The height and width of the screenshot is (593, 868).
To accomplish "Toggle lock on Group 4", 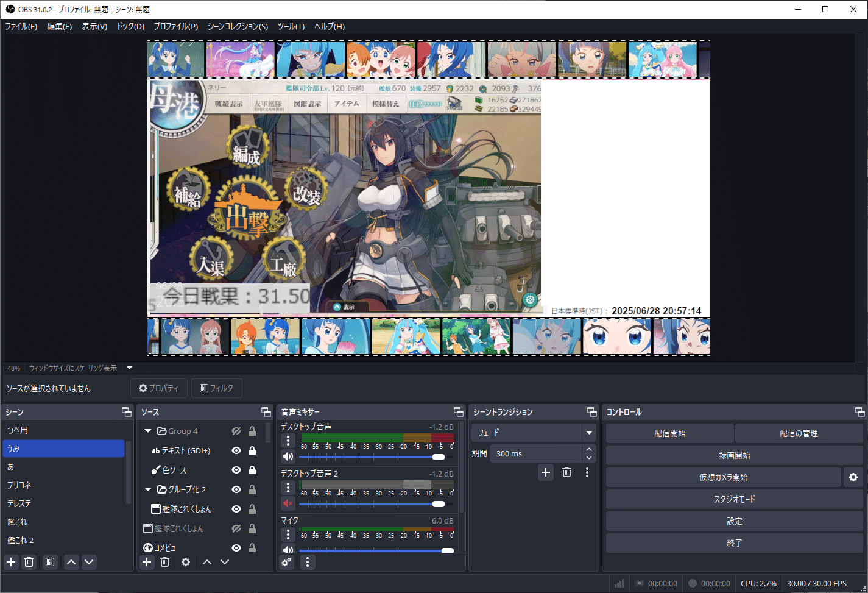I will 252,431.
